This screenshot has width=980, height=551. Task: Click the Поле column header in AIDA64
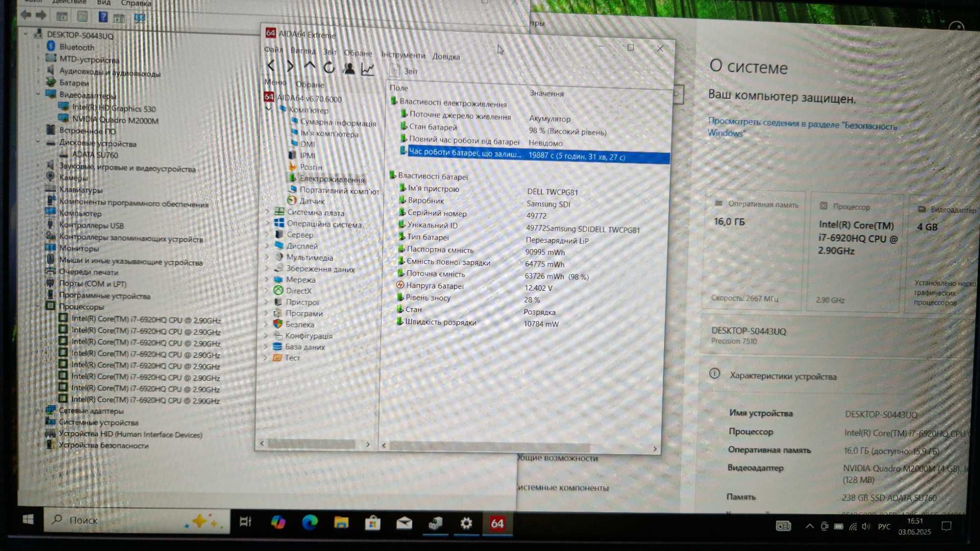click(398, 88)
